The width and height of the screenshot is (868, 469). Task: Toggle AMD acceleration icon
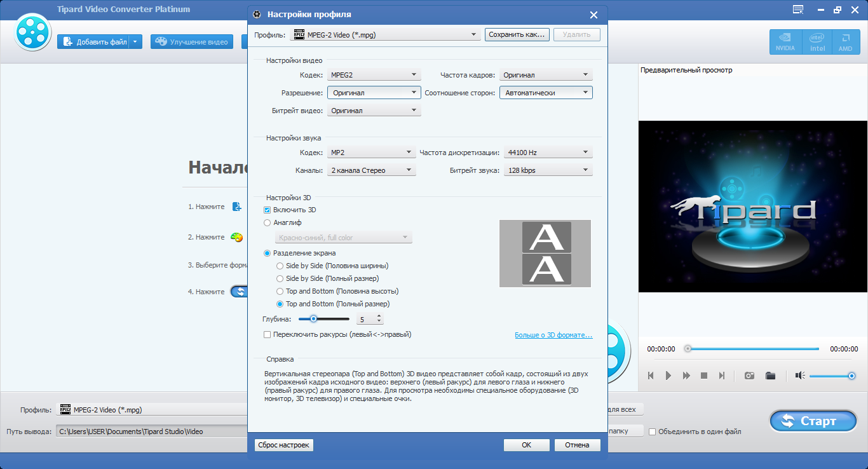[x=845, y=42]
